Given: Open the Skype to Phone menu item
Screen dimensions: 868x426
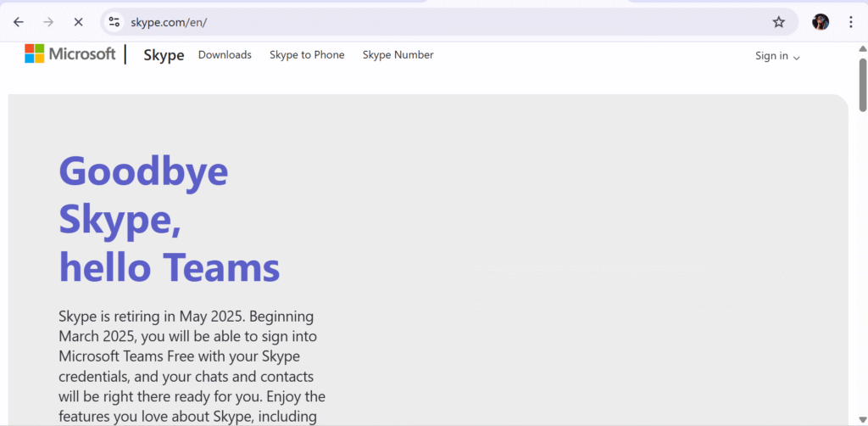Looking at the screenshot, I should tap(307, 55).
